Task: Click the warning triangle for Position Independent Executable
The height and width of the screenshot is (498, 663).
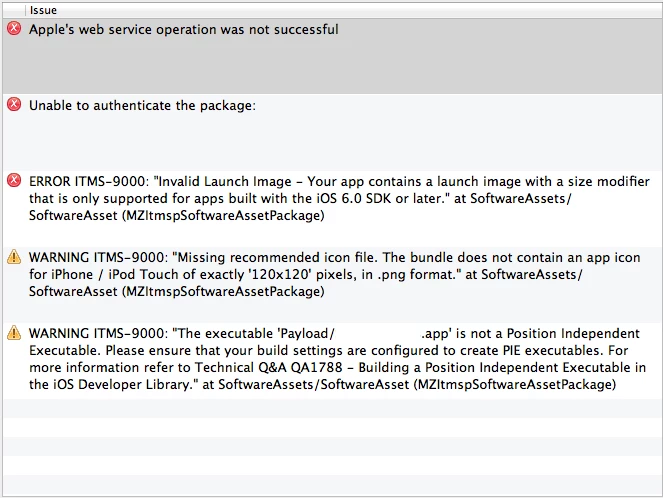Action: [14, 333]
